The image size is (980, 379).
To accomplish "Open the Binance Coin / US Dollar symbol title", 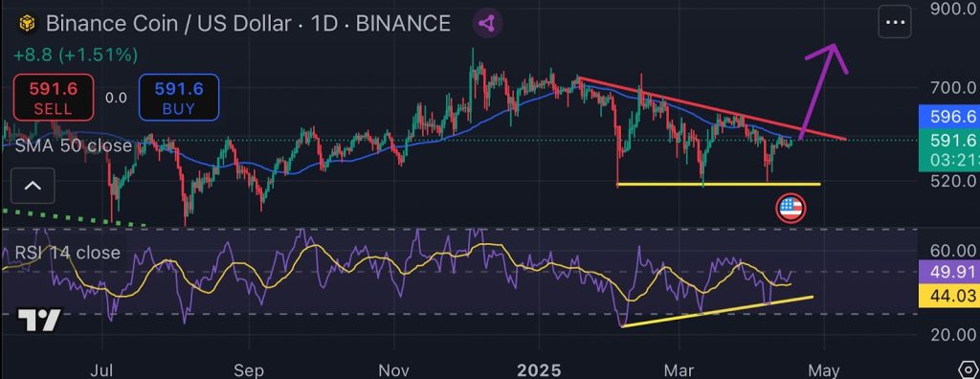I will point(168,24).
